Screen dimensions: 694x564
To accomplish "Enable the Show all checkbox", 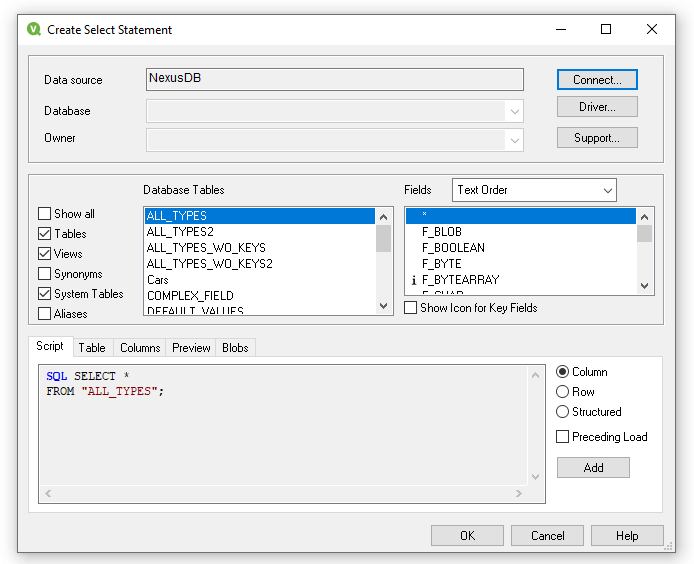I will coord(45,214).
